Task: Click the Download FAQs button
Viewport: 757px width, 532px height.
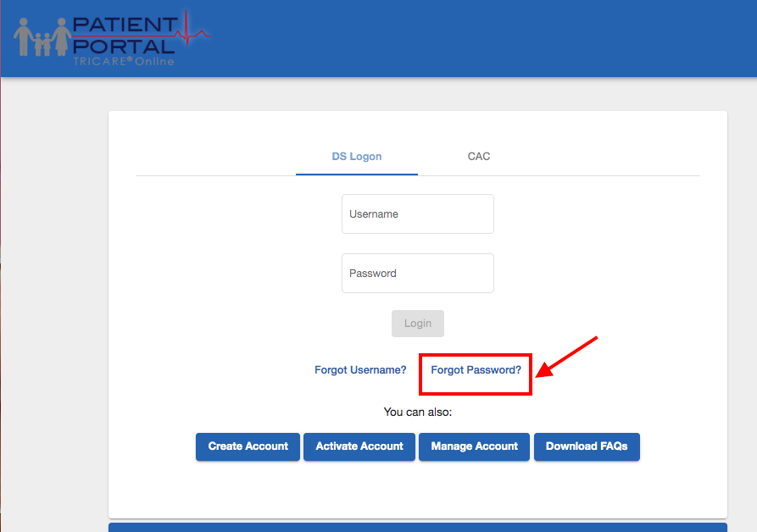Action: [587, 446]
